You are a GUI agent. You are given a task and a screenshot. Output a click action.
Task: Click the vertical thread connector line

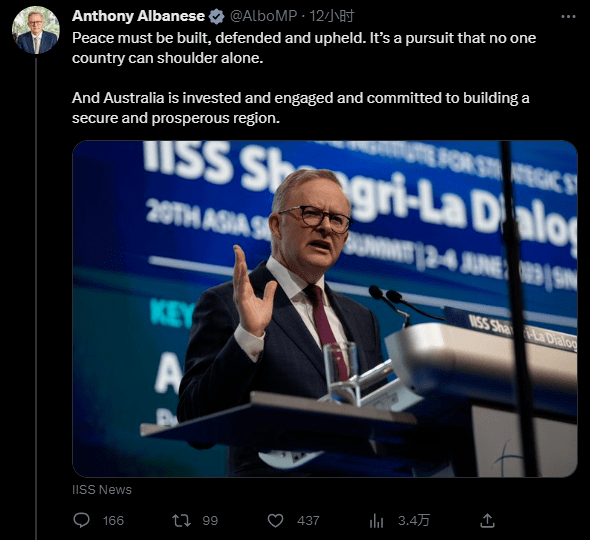pos(36,297)
